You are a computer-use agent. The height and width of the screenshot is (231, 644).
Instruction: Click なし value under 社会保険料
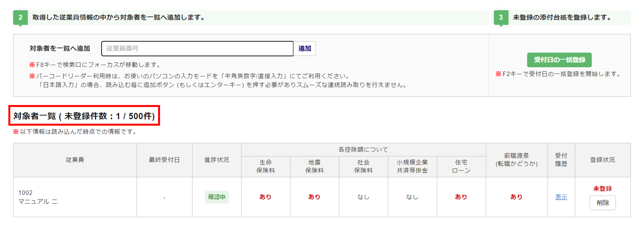pyautogui.click(x=364, y=197)
